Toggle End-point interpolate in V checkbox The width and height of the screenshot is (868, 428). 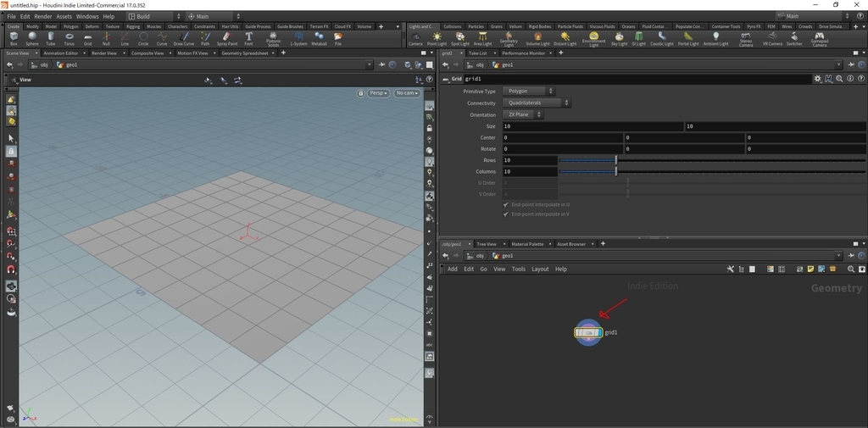point(506,214)
